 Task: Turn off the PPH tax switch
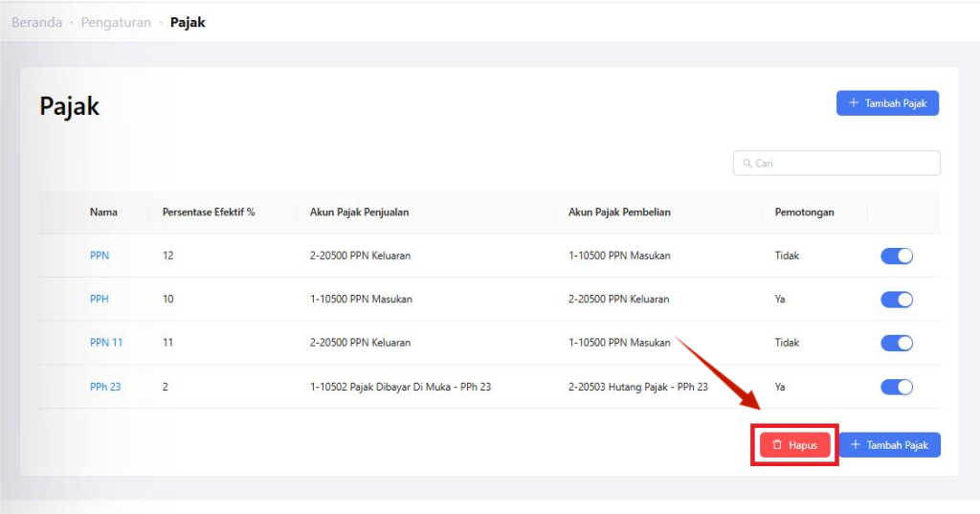pyautogui.click(x=896, y=300)
